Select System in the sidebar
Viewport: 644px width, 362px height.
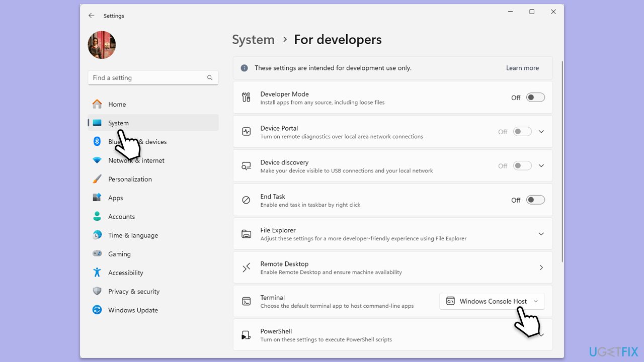pos(153,123)
